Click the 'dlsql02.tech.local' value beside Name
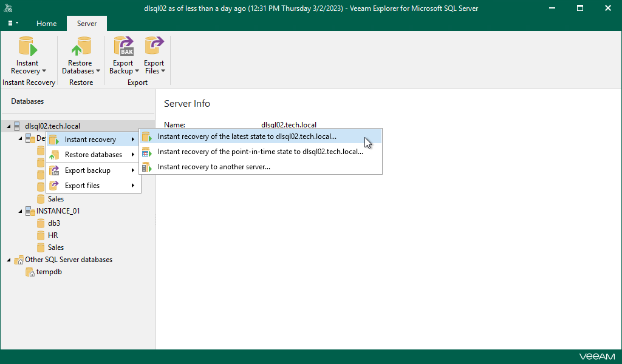This screenshot has width=622, height=364. coord(289,125)
